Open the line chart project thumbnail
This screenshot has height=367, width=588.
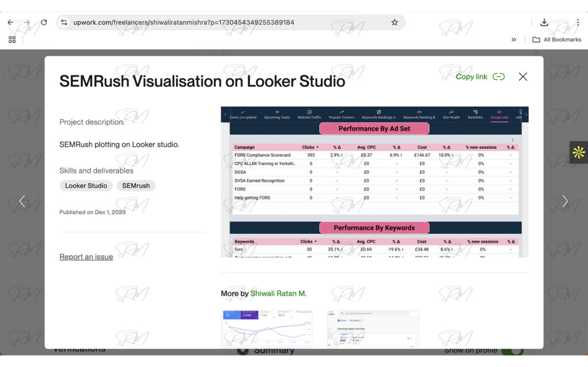tap(267, 329)
